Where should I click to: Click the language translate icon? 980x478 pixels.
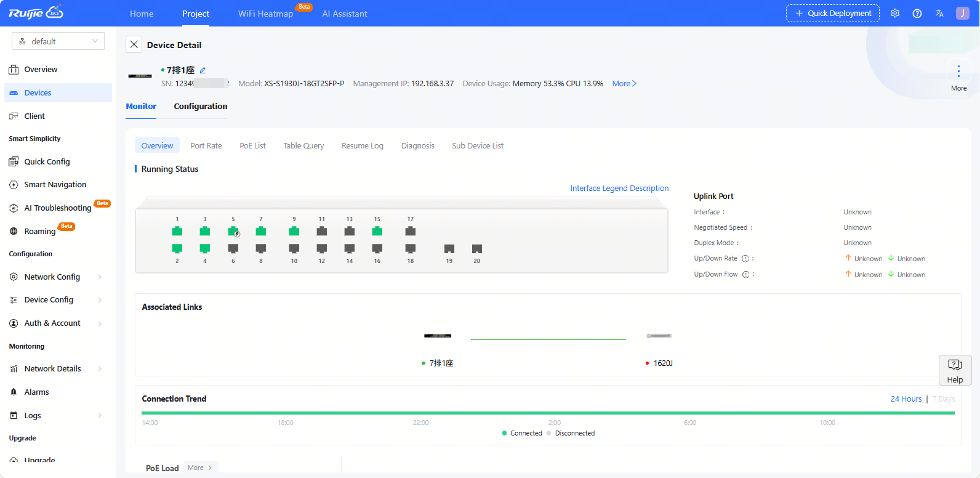click(939, 14)
